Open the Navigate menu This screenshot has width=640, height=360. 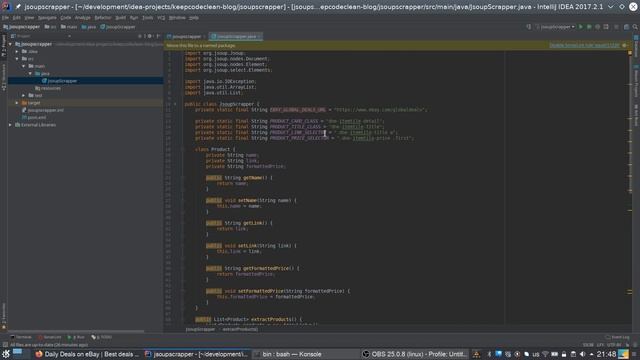pos(47,18)
